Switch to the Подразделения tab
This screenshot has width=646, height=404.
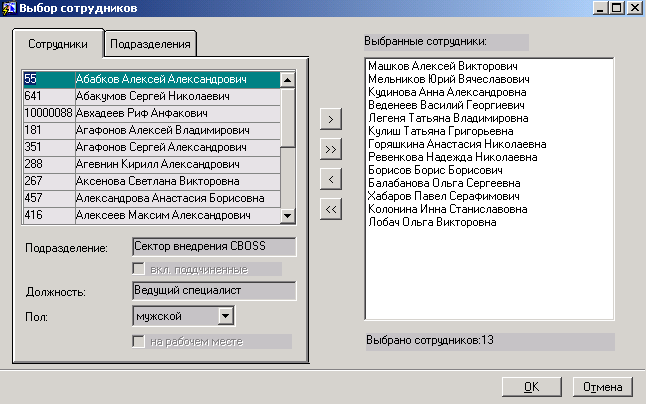(x=150, y=44)
